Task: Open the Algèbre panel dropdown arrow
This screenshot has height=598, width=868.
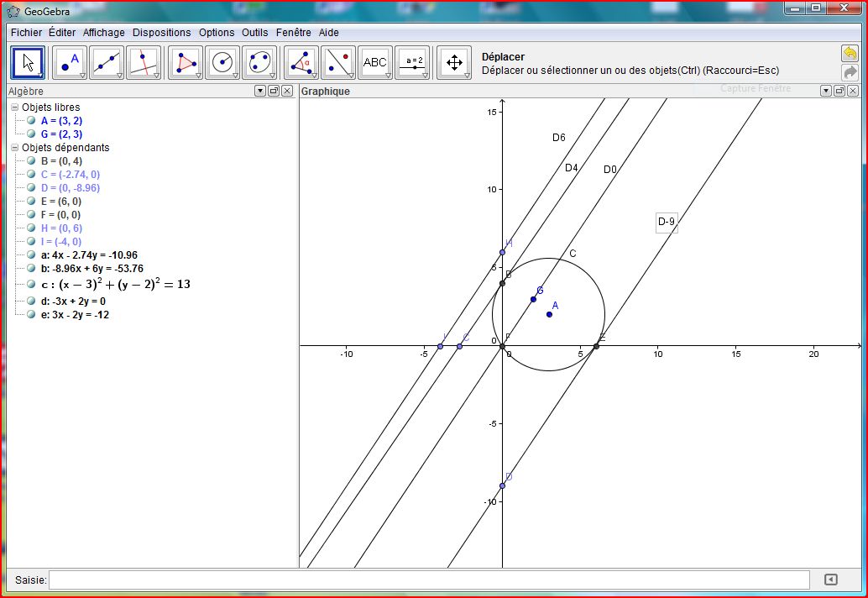Action: 260,91
